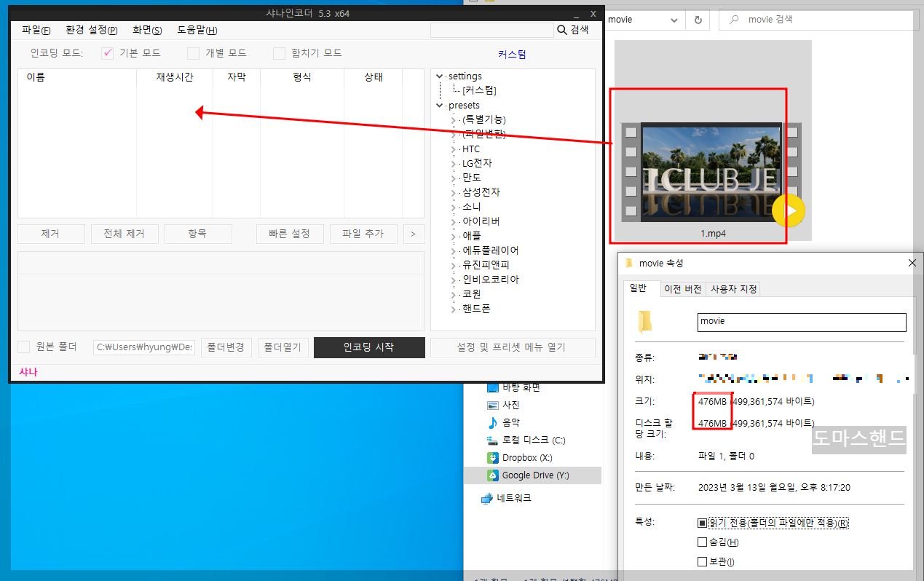Click the search magnifier icon in ShanaEncoder
The image size is (924, 581).
point(561,31)
